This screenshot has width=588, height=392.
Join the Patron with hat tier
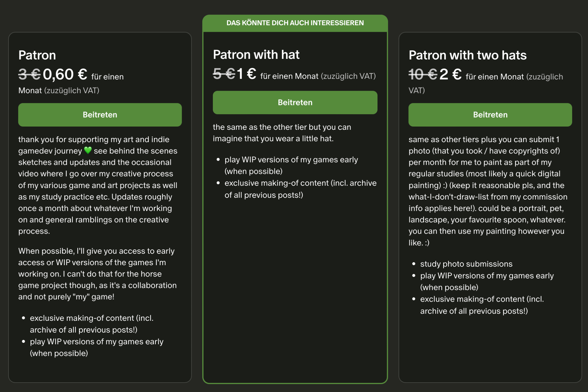point(295,102)
